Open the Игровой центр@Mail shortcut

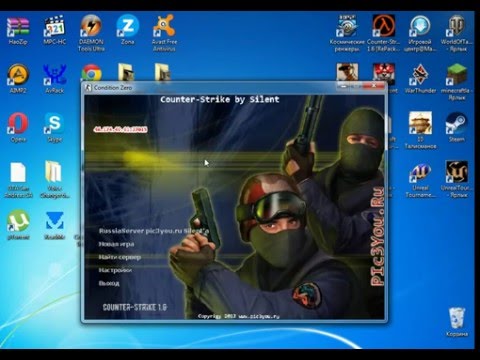[420, 33]
